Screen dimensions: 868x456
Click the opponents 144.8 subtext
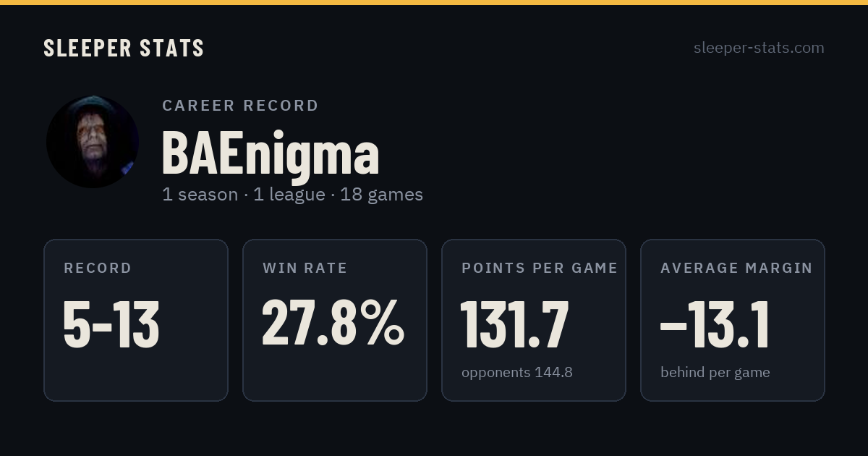point(517,373)
